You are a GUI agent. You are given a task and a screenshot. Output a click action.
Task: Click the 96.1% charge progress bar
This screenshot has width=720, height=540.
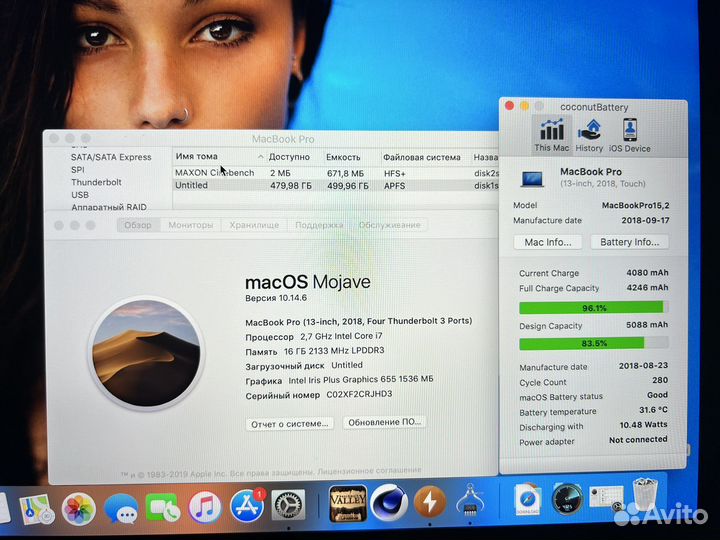pos(594,308)
